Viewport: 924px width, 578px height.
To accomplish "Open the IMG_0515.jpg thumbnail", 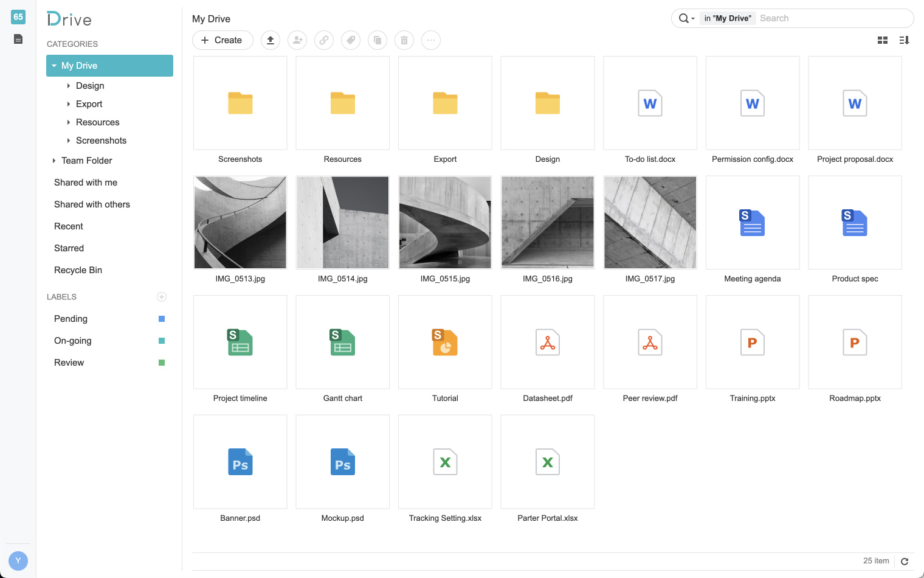I will pyautogui.click(x=445, y=222).
